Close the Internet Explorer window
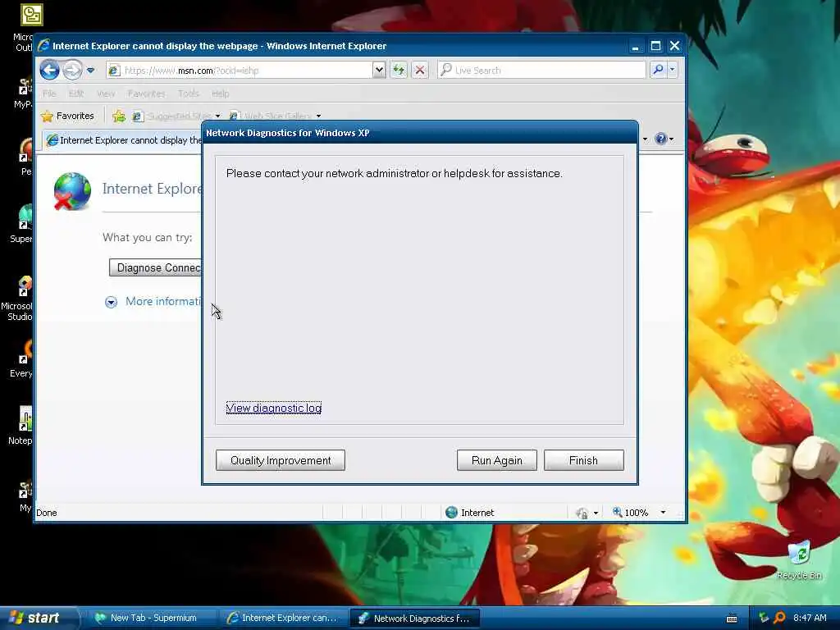This screenshot has width=840, height=630. (674, 46)
